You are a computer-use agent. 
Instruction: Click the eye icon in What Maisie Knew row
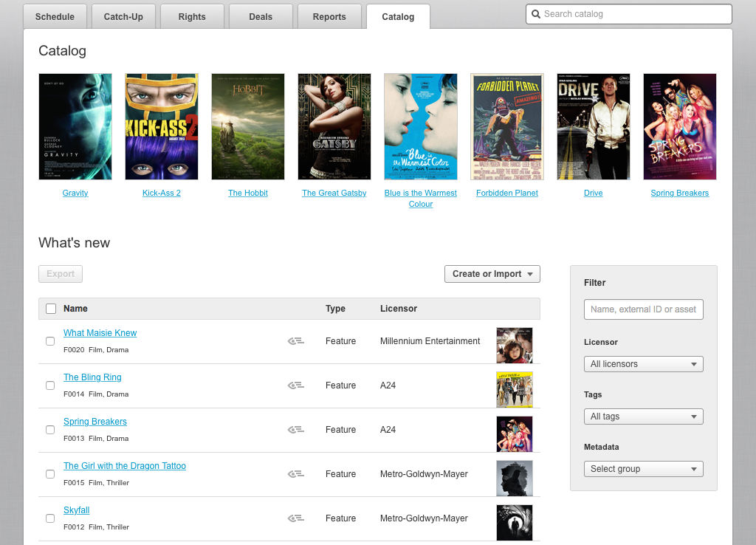coord(295,341)
